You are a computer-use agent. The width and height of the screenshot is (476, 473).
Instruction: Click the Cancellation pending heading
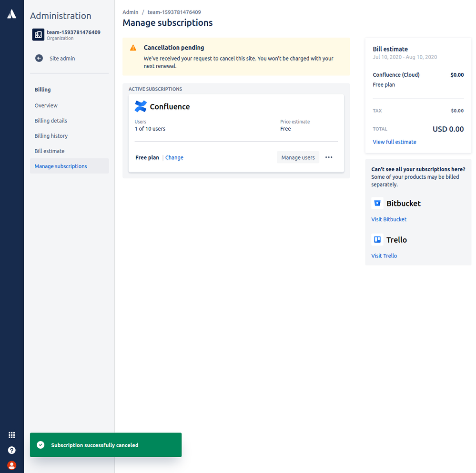tap(174, 47)
